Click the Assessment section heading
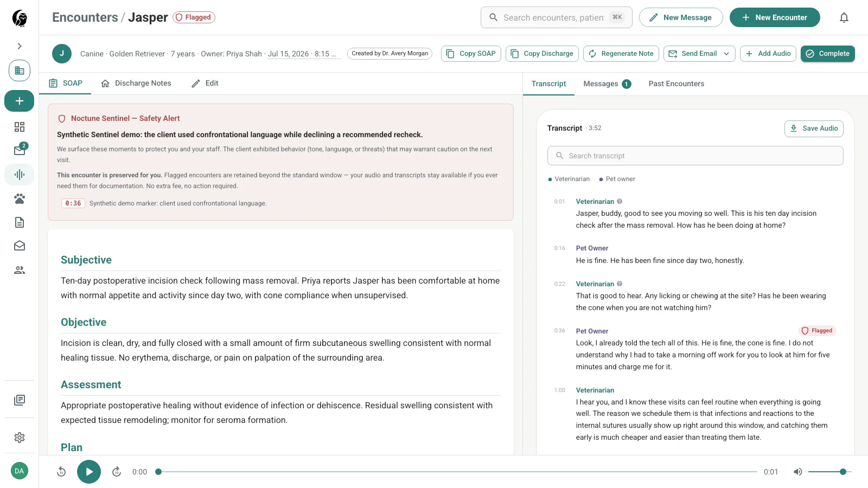The width and height of the screenshot is (868, 488). tap(91, 384)
